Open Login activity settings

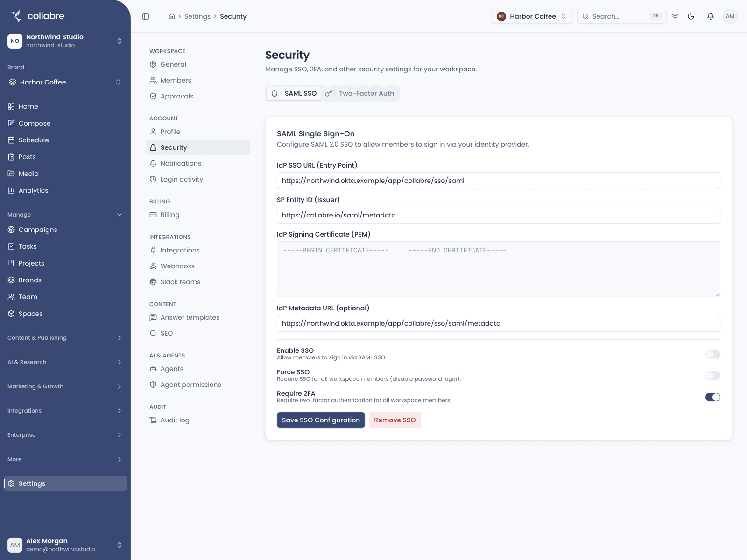(x=198, y=179)
